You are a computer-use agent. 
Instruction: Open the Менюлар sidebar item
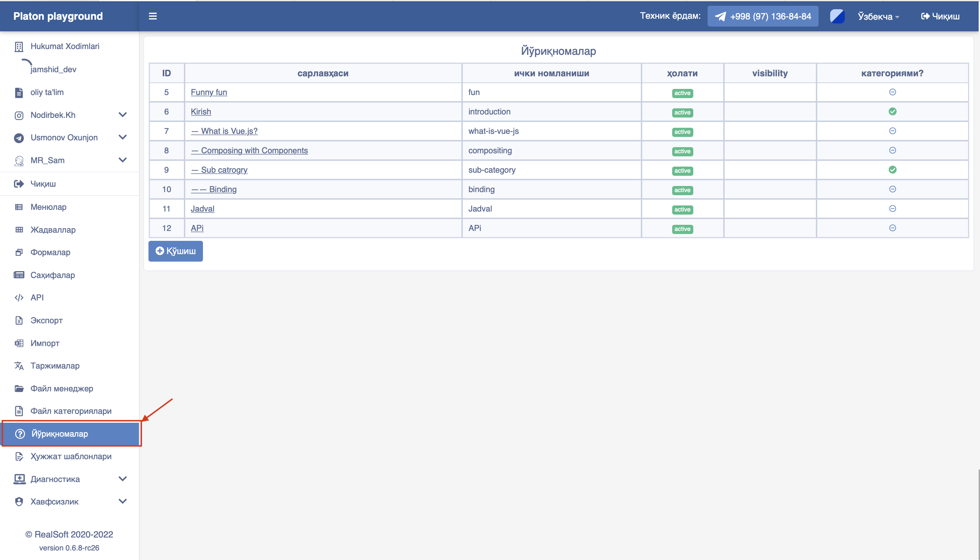tap(69, 207)
